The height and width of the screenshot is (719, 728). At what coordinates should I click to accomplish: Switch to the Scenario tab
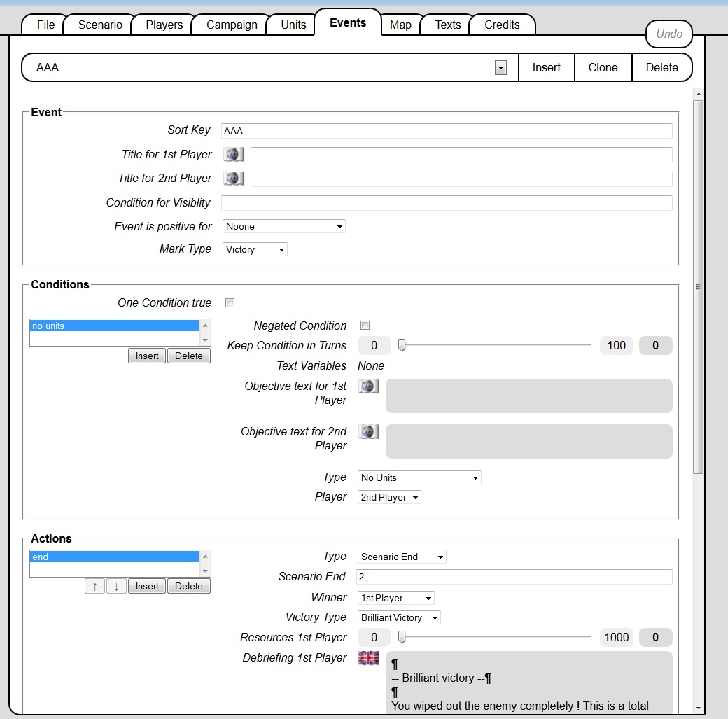pyautogui.click(x=100, y=25)
